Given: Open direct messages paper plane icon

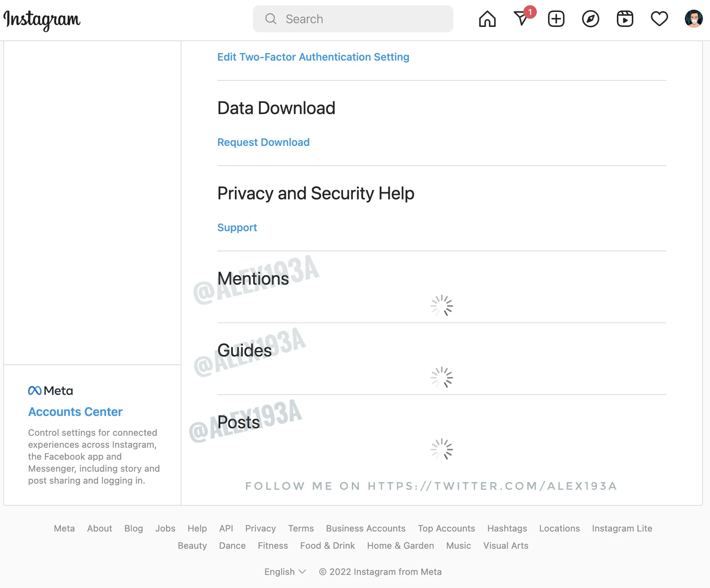Looking at the screenshot, I should pyautogui.click(x=521, y=19).
